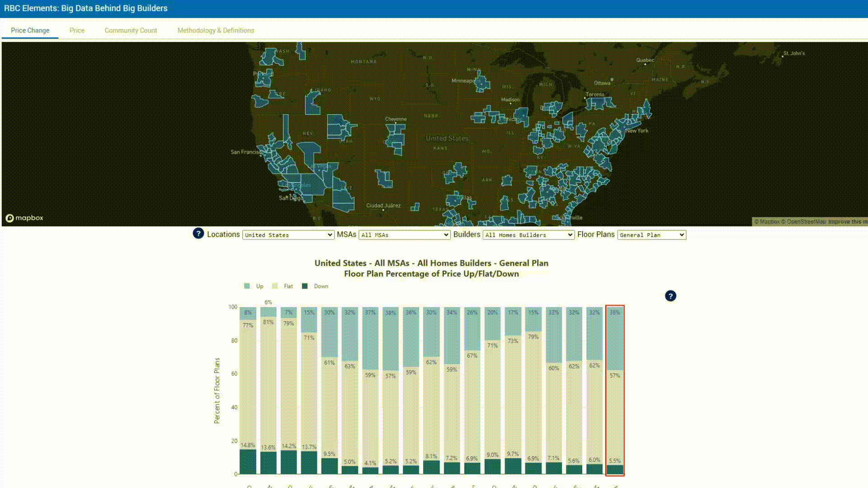Screen dimensions: 868x488
Task: Select the 26% Up bar segment
Action: click(x=472, y=328)
